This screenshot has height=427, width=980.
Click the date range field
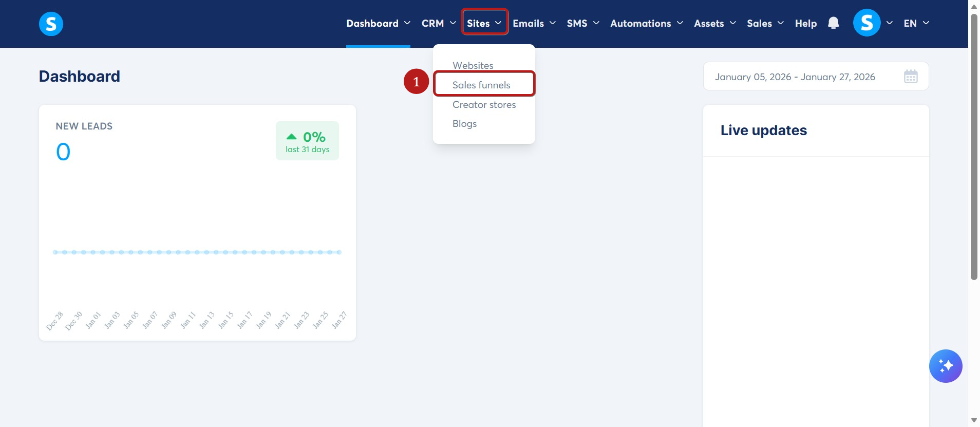(x=816, y=77)
